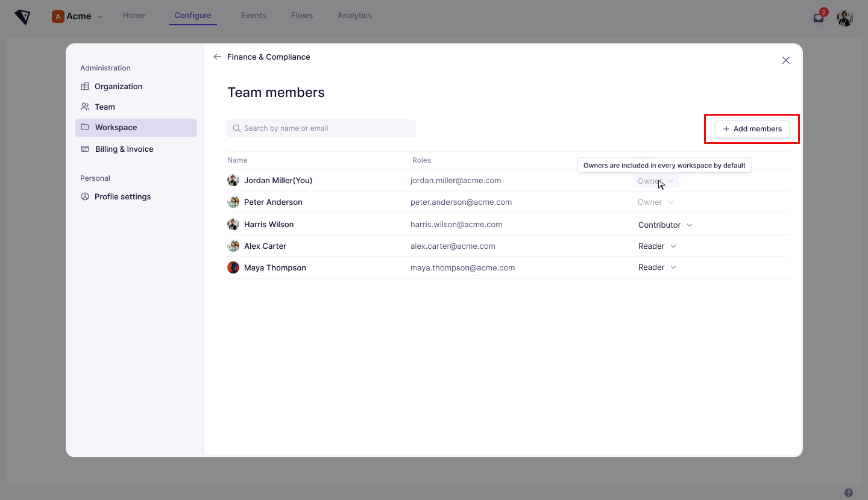Click the app logo in top-left corner
868x500 pixels.
coord(22,17)
